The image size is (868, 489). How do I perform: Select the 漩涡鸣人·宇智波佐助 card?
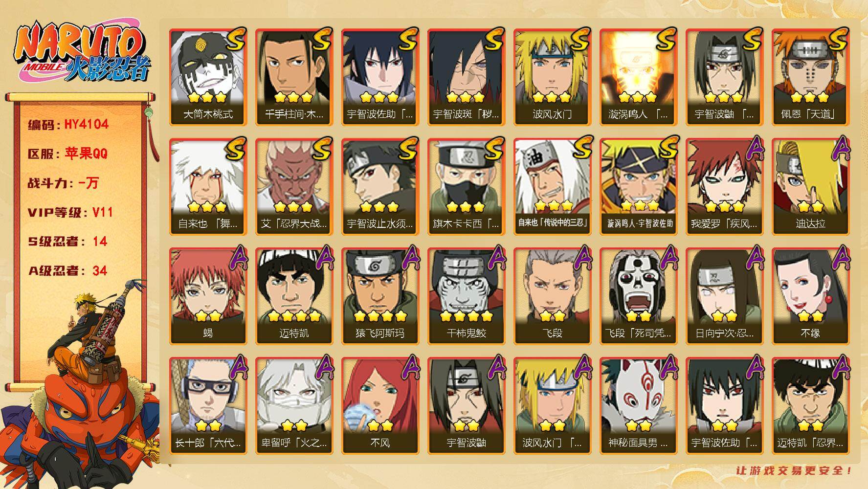click(639, 187)
